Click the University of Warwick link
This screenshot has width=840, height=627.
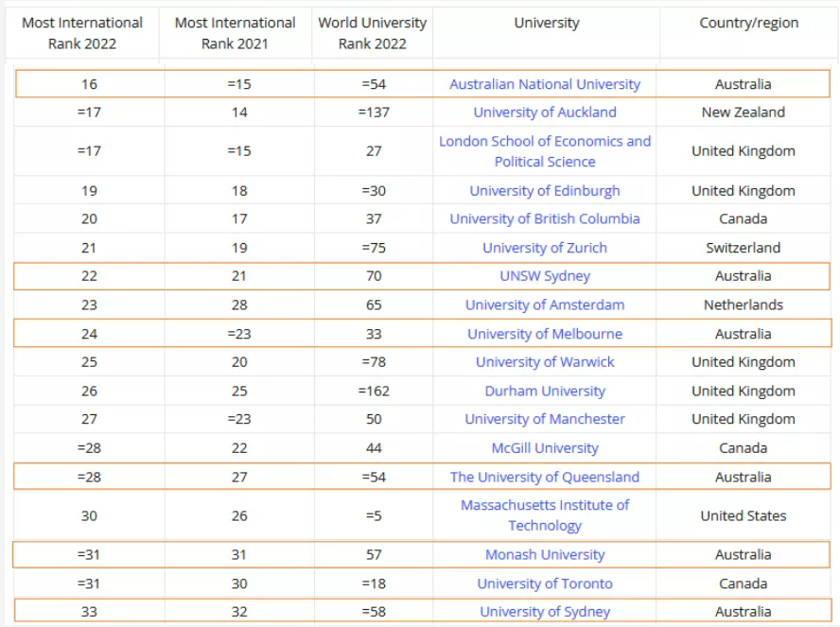pyautogui.click(x=545, y=362)
